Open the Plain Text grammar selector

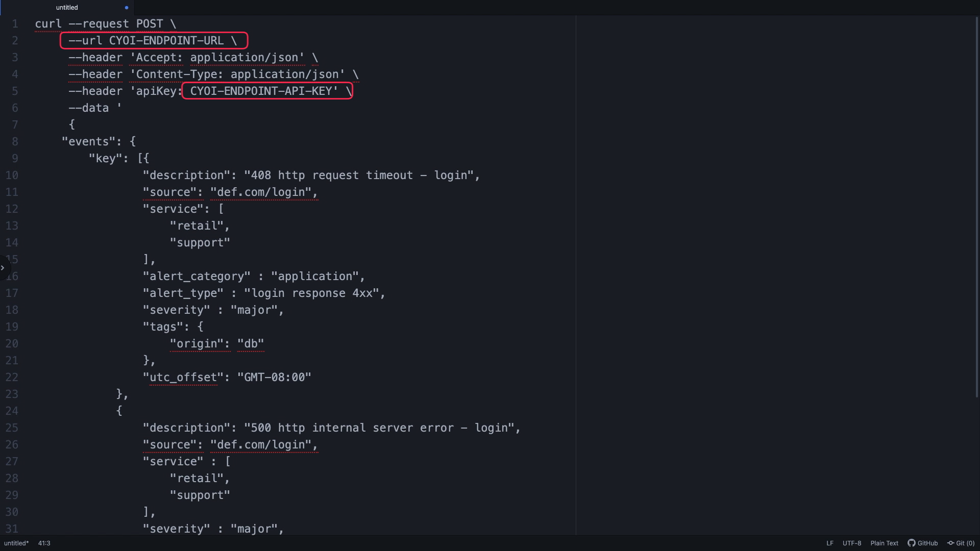tap(884, 543)
